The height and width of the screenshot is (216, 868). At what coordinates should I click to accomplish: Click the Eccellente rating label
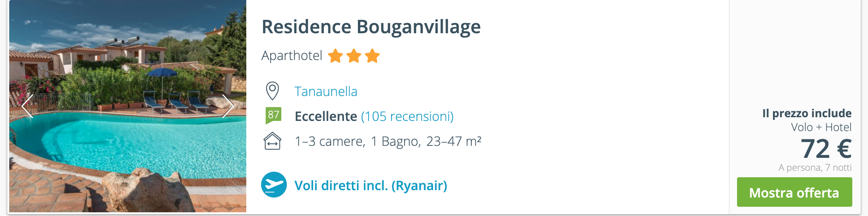(326, 116)
